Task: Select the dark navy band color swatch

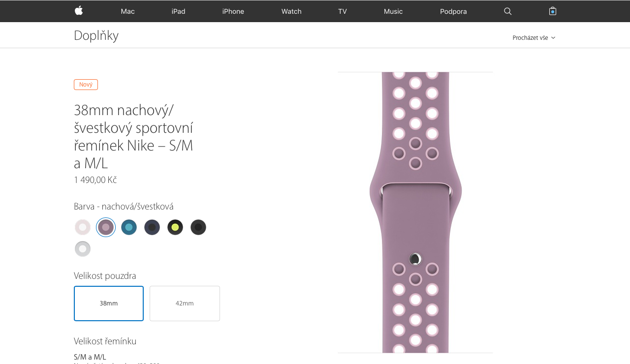Action: pos(152,227)
